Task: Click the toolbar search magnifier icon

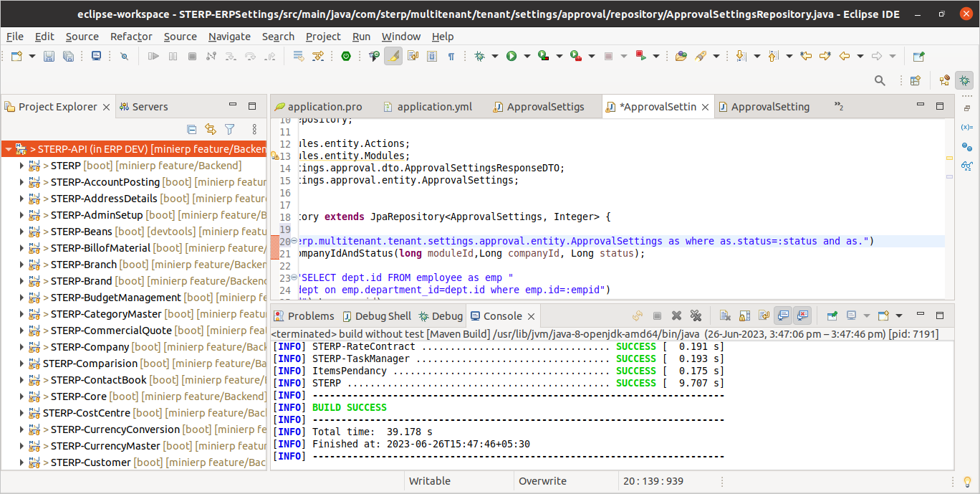Action: (880, 80)
